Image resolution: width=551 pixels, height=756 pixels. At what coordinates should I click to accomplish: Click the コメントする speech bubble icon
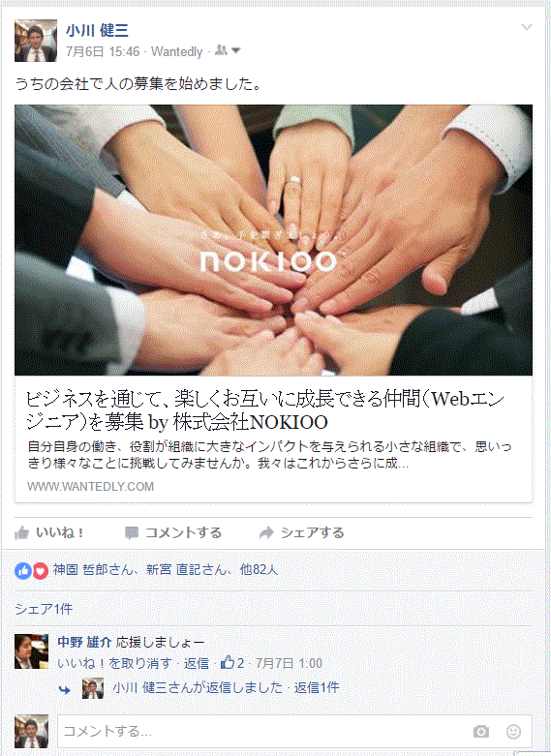pyautogui.click(x=132, y=532)
